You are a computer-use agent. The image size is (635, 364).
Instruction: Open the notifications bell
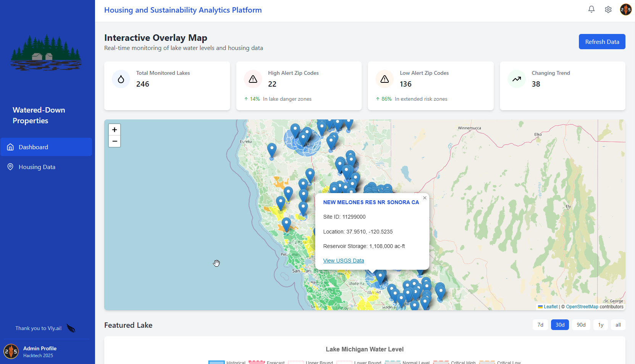591,9
